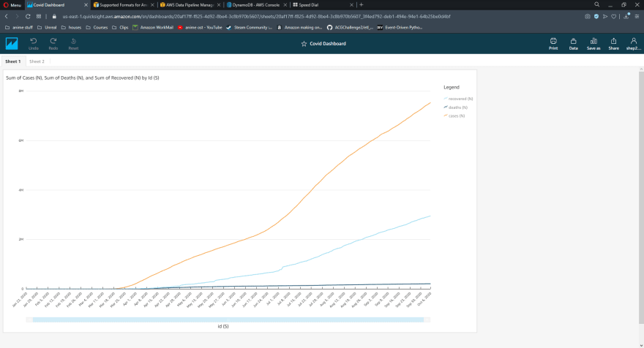Close the Covid Dashboard browser tab
The image size is (644, 348).
click(x=86, y=5)
